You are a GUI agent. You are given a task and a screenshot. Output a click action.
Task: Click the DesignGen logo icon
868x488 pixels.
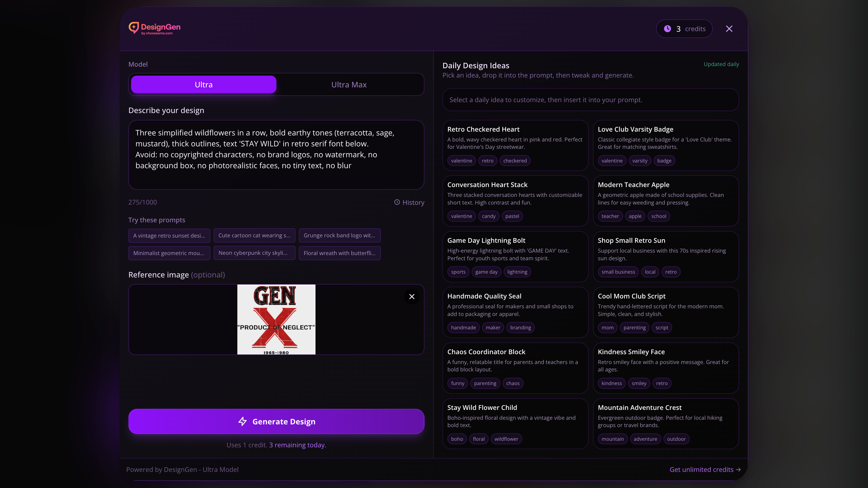click(x=134, y=28)
